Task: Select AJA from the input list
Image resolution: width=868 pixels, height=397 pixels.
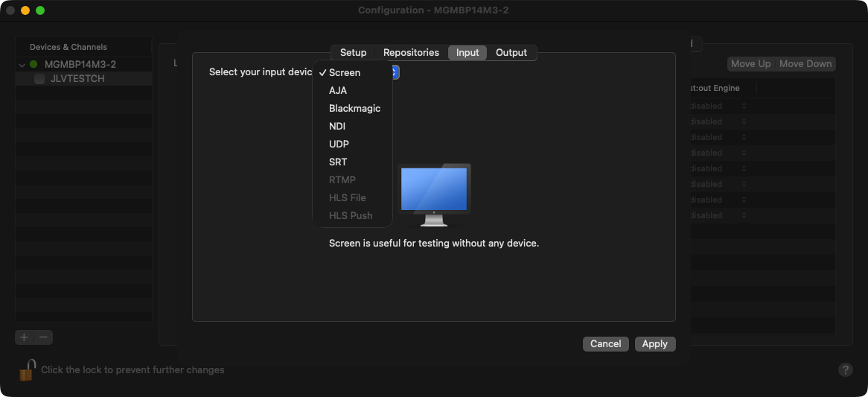Action: (x=338, y=90)
